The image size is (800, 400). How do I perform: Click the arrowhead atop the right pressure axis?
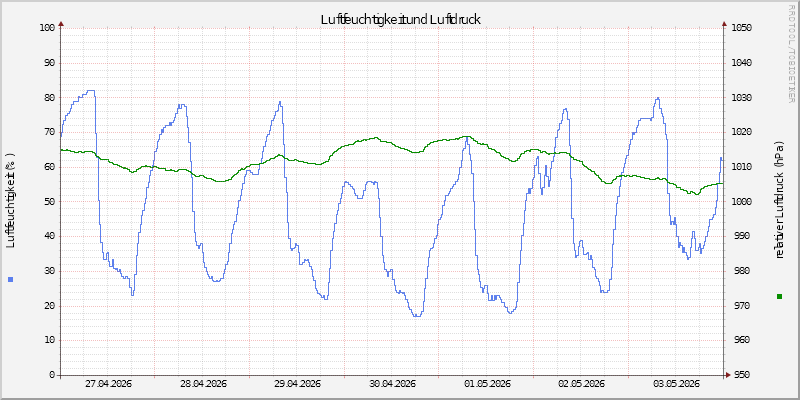click(724, 23)
